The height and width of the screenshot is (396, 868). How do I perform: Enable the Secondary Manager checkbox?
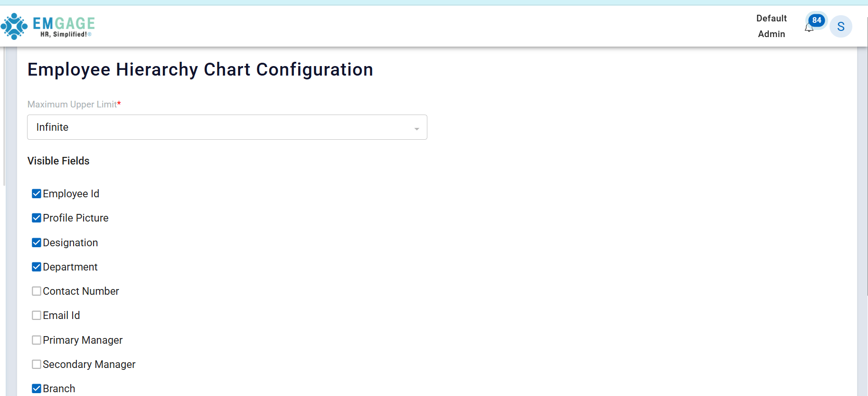pos(37,364)
